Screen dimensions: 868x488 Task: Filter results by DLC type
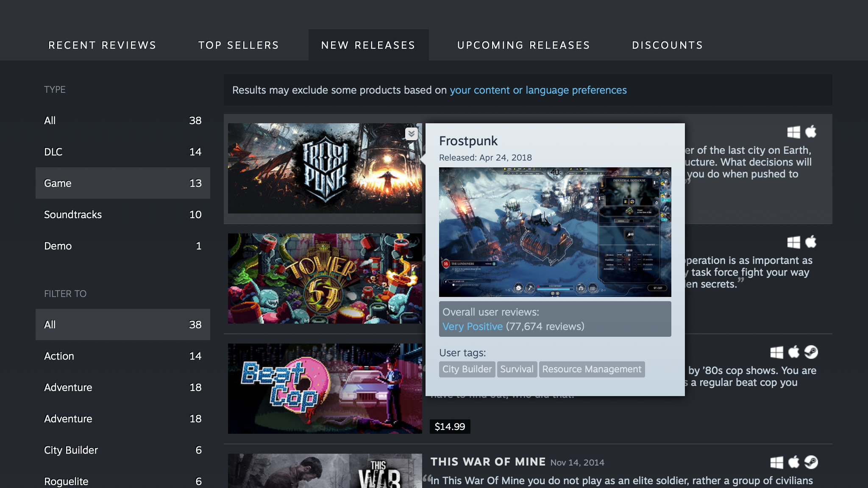[122, 151]
